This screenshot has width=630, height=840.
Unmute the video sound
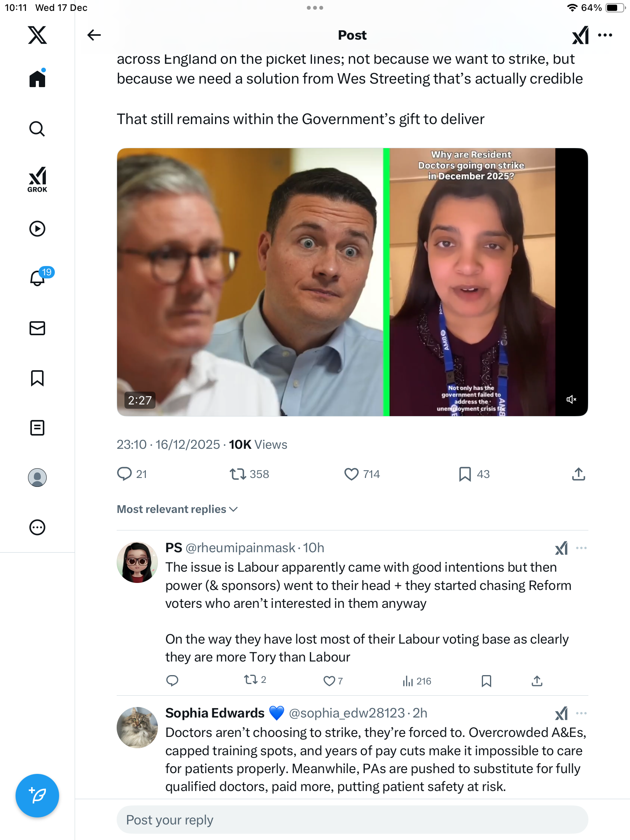click(571, 399)
